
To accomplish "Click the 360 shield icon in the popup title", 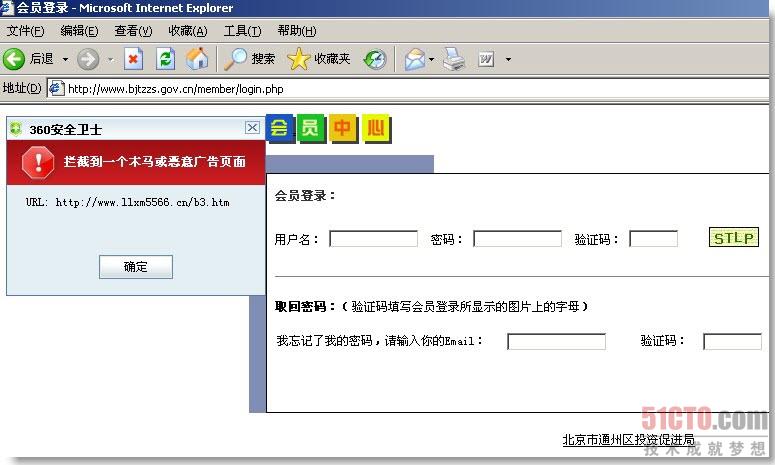I will click(x=15, y=129).
